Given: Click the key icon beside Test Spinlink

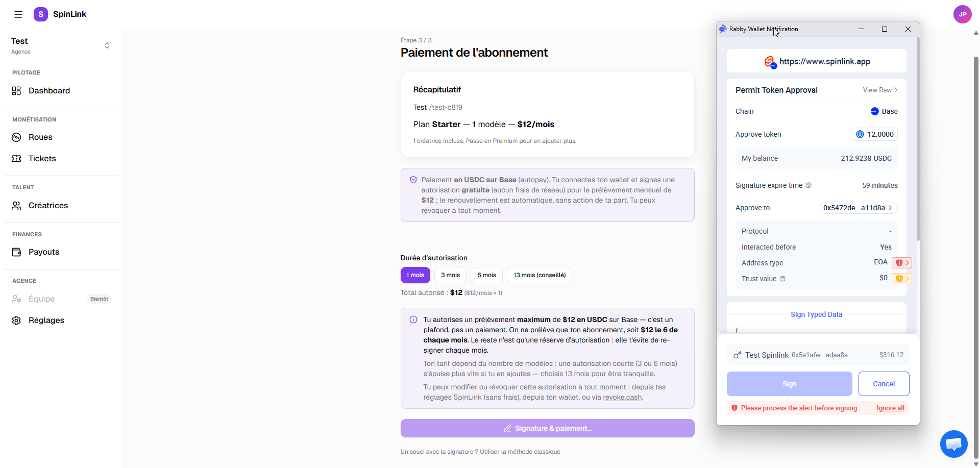Looking at the screenshot, I should pos(738,355).
